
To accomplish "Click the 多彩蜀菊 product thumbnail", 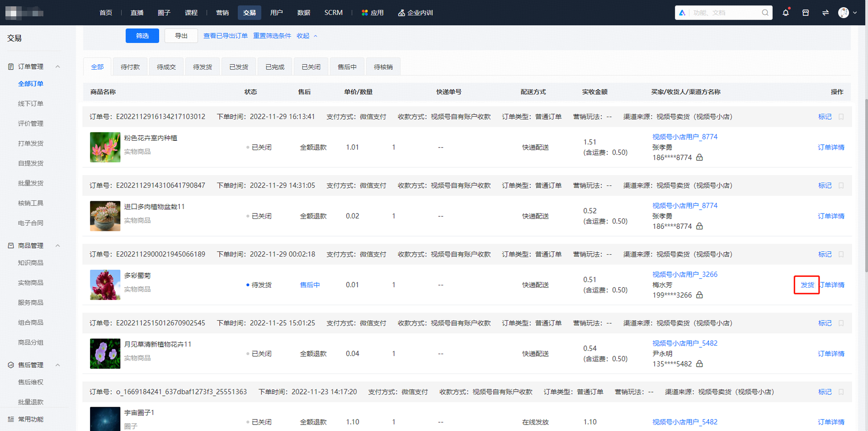I will pos(105,285).
